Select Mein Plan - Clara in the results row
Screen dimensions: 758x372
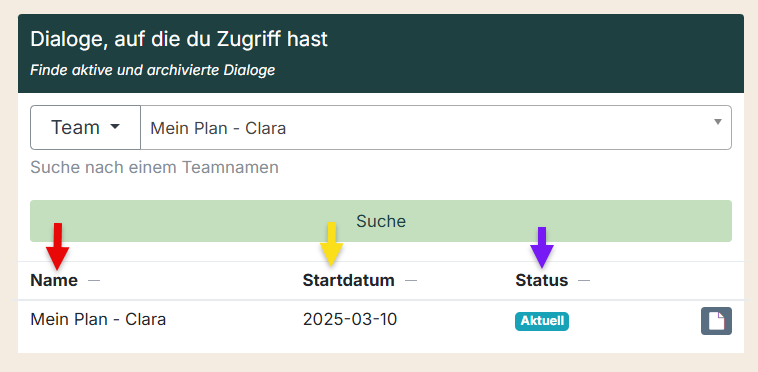[98, 319]
